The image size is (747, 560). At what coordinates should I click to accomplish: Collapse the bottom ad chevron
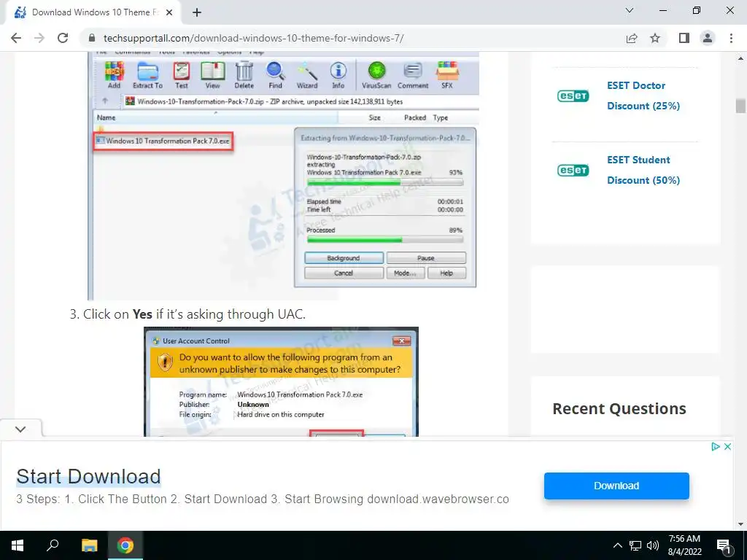[x=20, y=429]
